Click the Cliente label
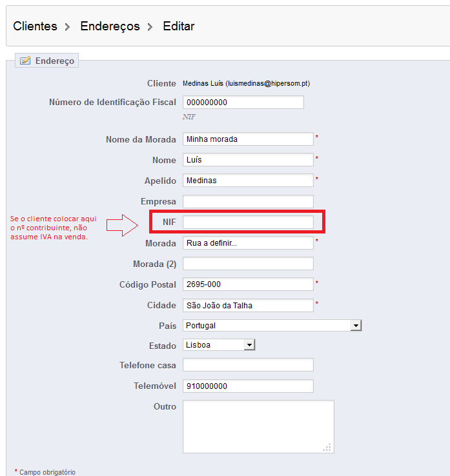Viewport: 450px width, 476px height. click(161, 83)
